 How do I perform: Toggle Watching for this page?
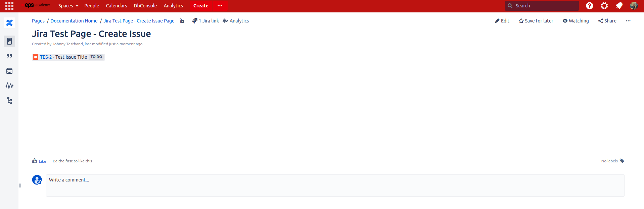(576, 21)
